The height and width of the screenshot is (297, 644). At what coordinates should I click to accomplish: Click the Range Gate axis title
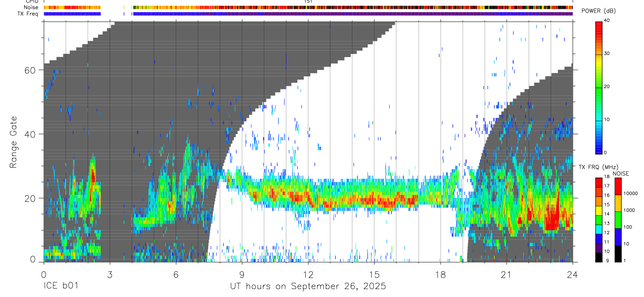[x=14, y=142]
